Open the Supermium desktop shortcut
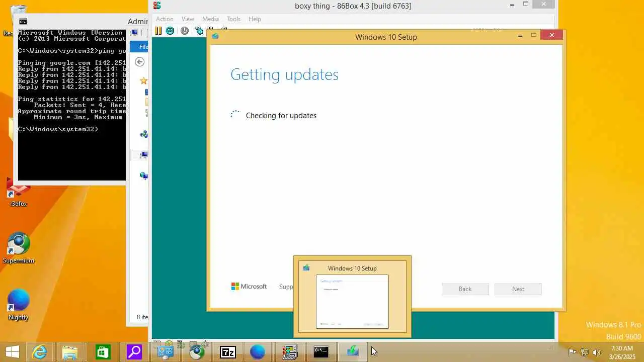The height and width of the screenshot is (362, 644). pos(19,248)
